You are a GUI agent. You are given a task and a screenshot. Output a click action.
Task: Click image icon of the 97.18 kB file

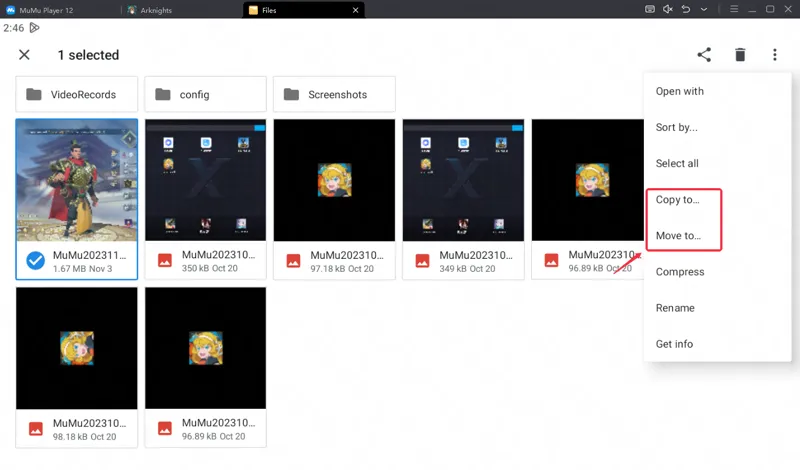pos(293,261)
